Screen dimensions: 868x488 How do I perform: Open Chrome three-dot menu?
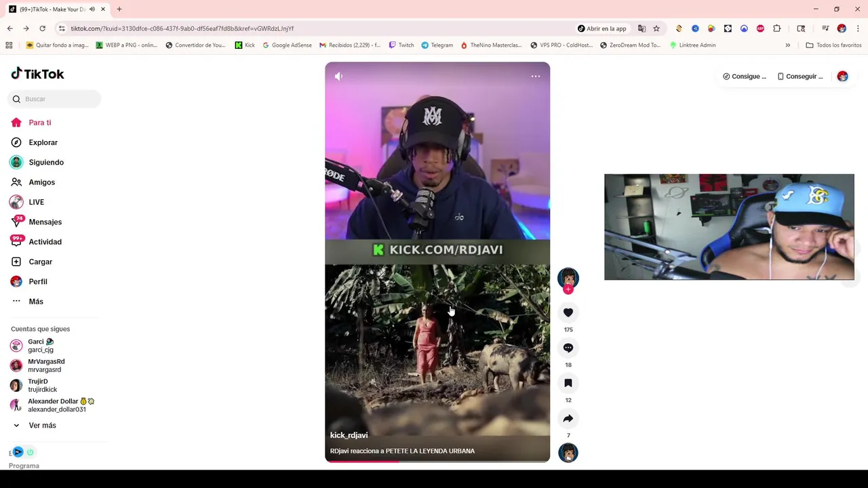[858, 28]
